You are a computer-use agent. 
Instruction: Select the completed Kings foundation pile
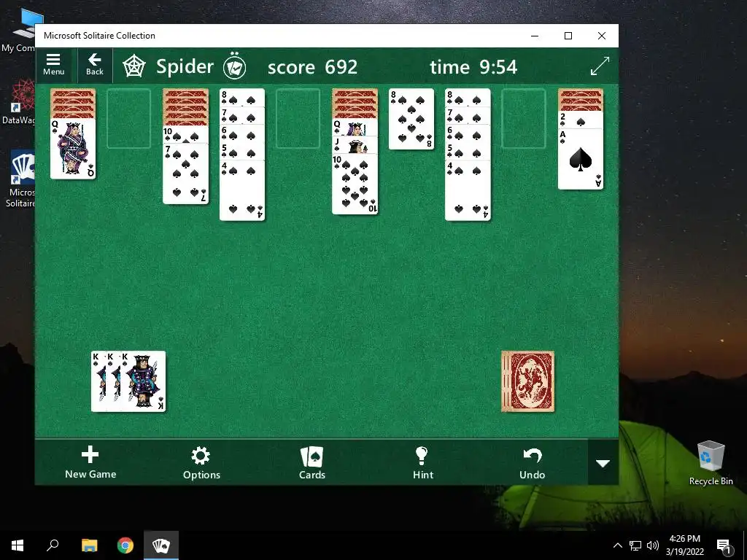pyautogui.click(x=128, y=381)
